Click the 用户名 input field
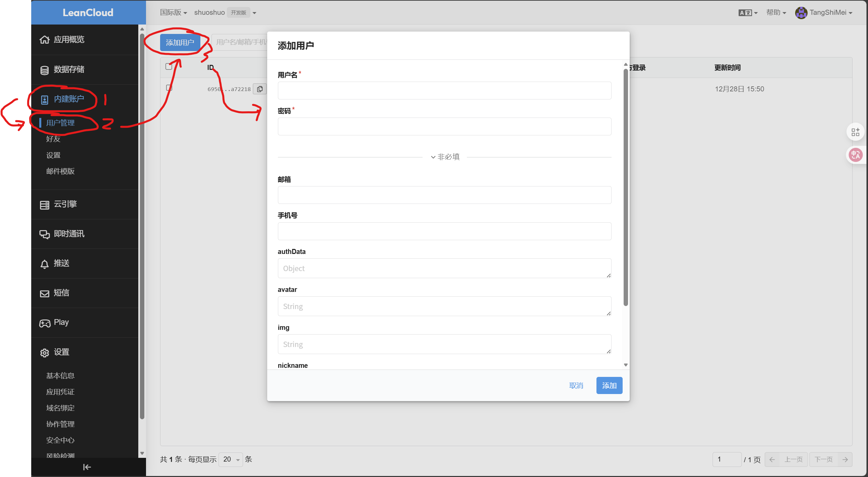The image size is (868, 477). click(x=444, y=90)
